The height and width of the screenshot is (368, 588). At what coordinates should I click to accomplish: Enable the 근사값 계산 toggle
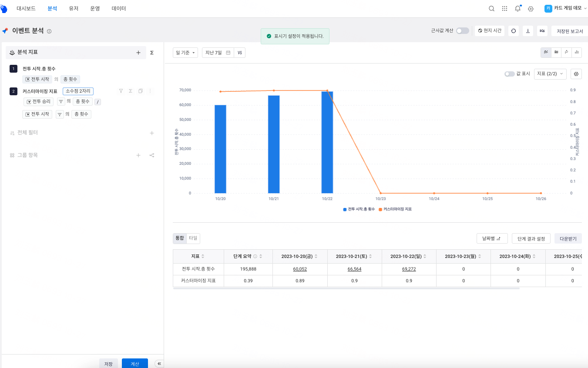tap(463, 30)
